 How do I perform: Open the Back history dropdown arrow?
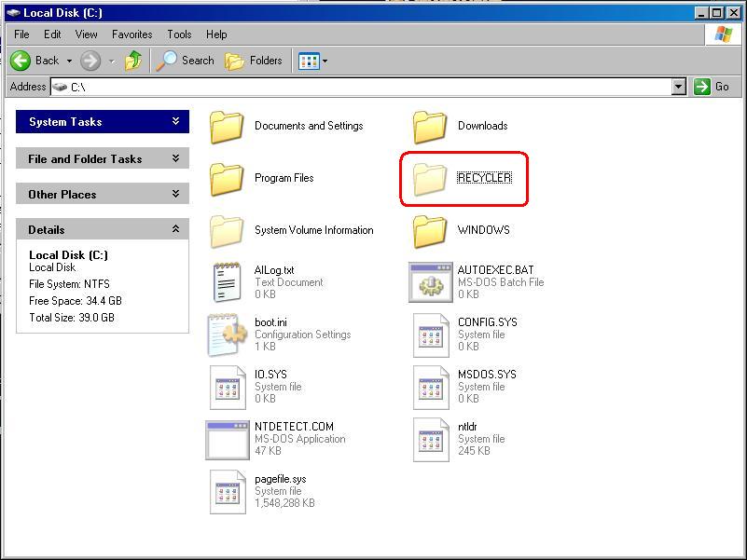coord(69,61)
